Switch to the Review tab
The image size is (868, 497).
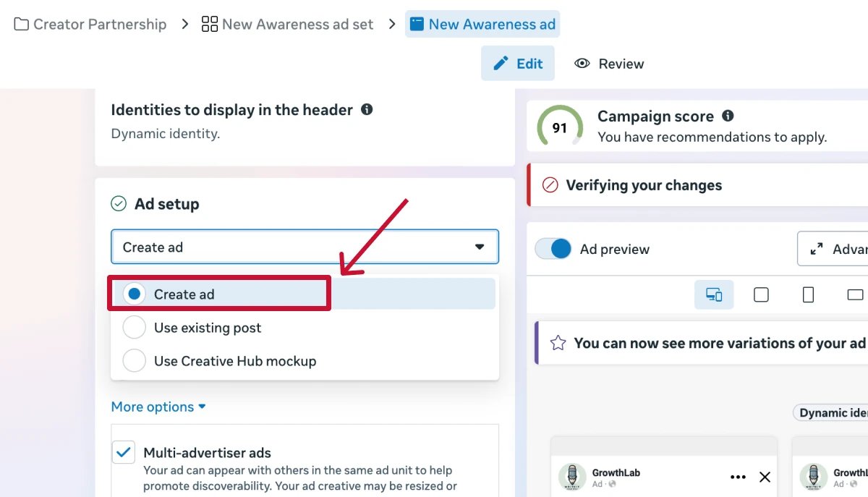coord(609,64)
